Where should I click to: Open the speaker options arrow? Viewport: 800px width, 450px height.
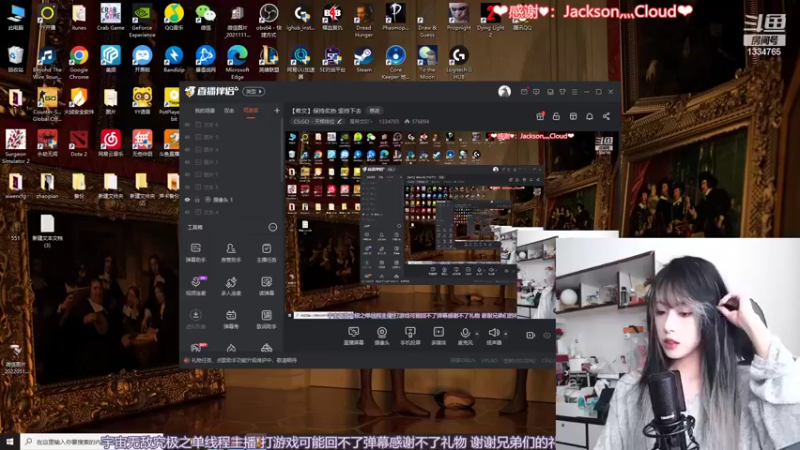506,334
